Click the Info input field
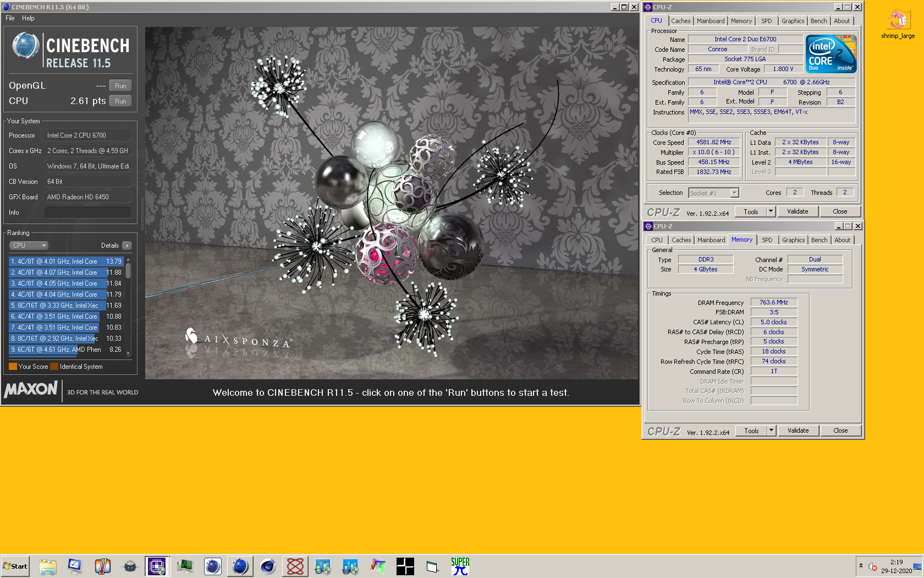The width and height of the screenshot is (924, 578). tap(88, 212)
